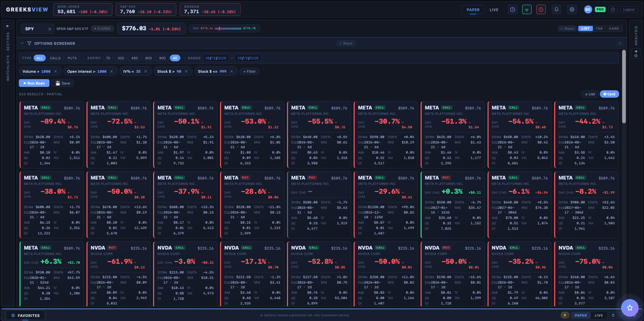The width and height of the screenshot is (644, 321).
Task: Open the ANALYSIS vertical label panel
Action: (x=636, y=36)
